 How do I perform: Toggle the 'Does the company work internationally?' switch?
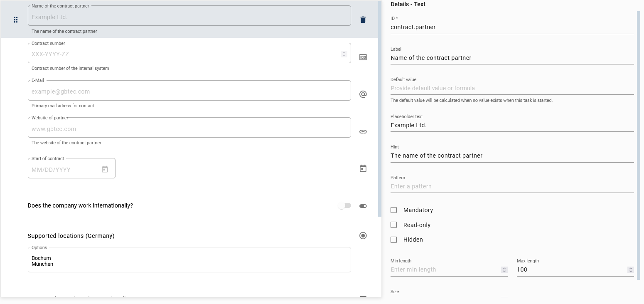coord(344,205)
